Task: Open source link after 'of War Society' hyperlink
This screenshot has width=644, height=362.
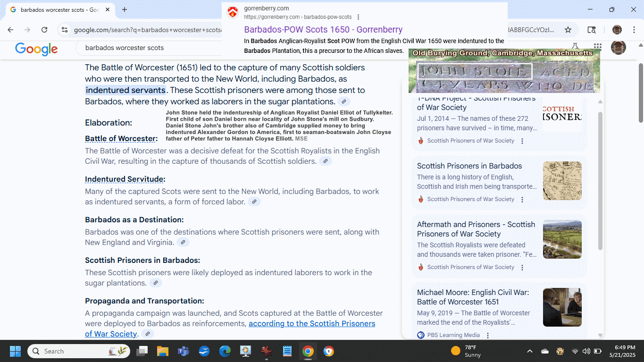Action: [148, 334]
